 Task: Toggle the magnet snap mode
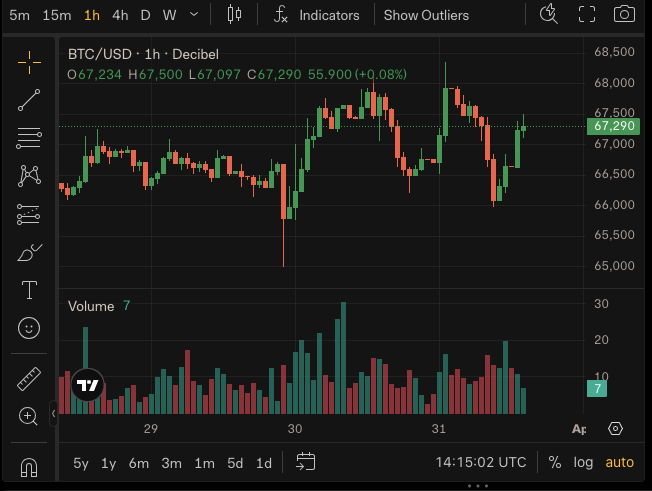(x=29, y=467)
